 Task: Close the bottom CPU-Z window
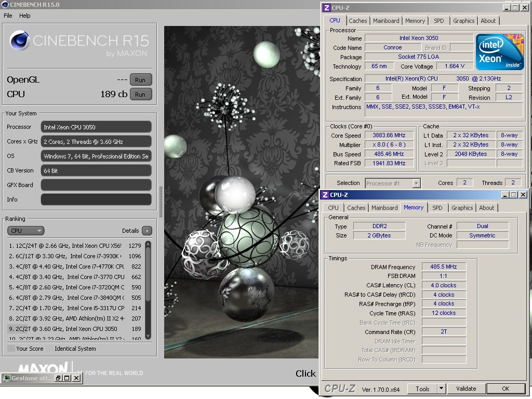click(523, 195)
